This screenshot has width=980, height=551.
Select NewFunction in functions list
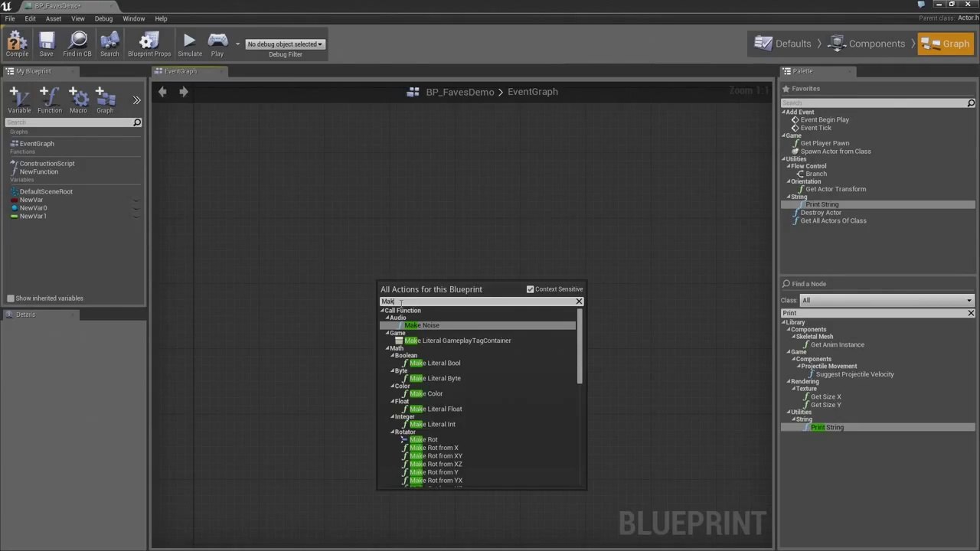click(x=38, y=172)
